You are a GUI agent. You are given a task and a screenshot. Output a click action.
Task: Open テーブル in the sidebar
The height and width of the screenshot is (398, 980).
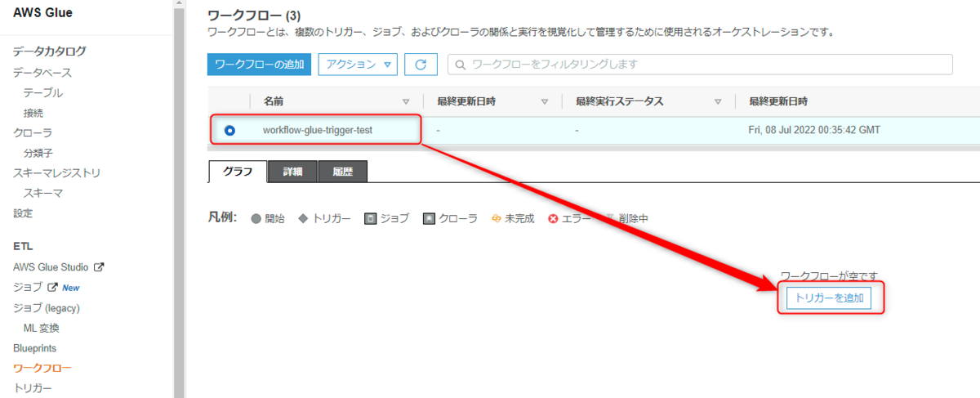[x=43, y=93]
